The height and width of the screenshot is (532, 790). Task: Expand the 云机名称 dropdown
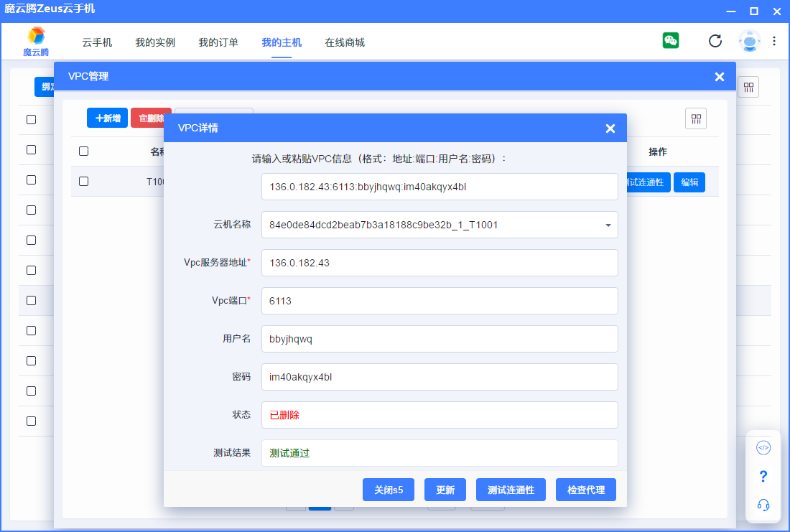pyautogui.click(x=608, y=225)
